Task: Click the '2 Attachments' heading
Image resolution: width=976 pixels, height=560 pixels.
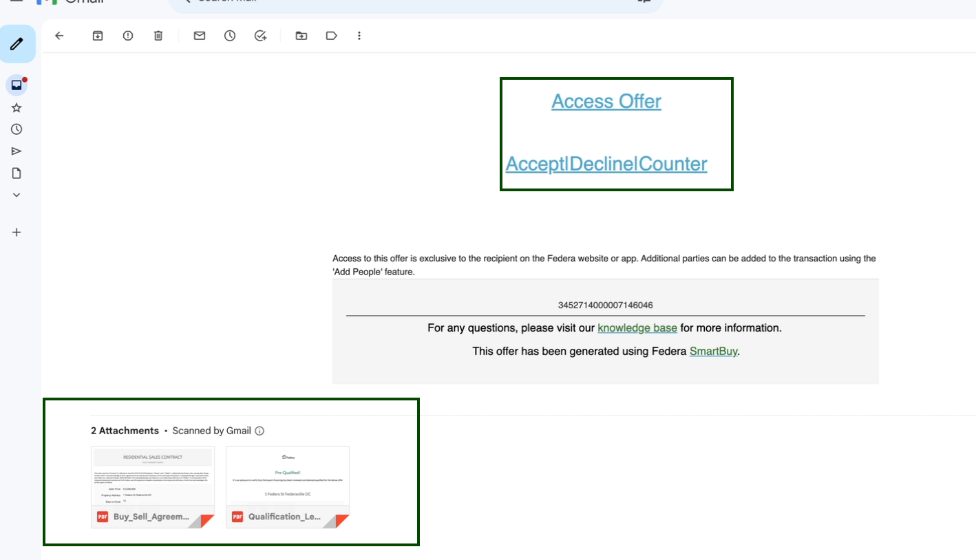Action: click(x=125, y=431)
